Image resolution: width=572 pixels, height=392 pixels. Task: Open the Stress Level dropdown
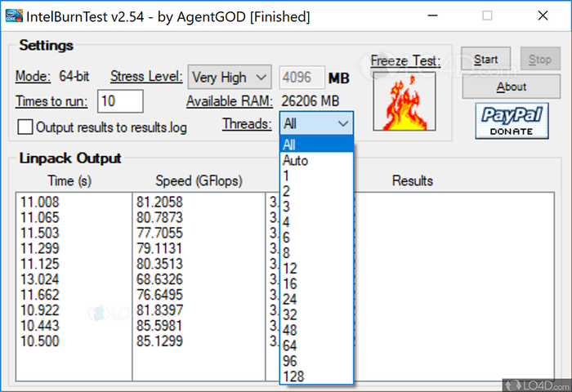[x=230, y=77]
